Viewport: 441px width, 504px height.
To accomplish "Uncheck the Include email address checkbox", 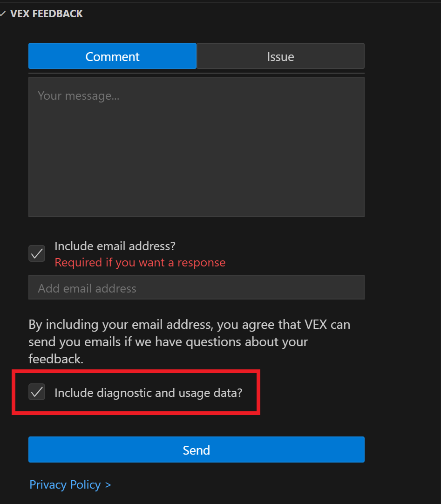I will pyautogui.click(x=37, y=253).
